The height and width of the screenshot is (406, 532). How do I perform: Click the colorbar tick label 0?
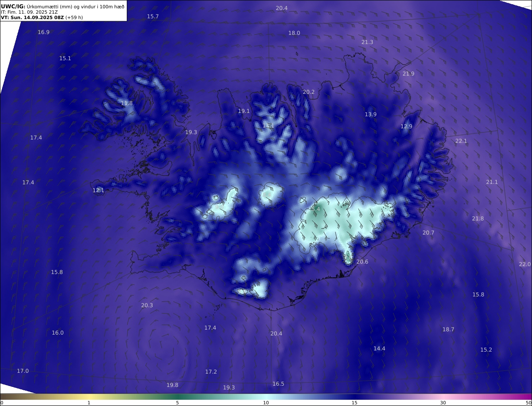coord(2,403)
